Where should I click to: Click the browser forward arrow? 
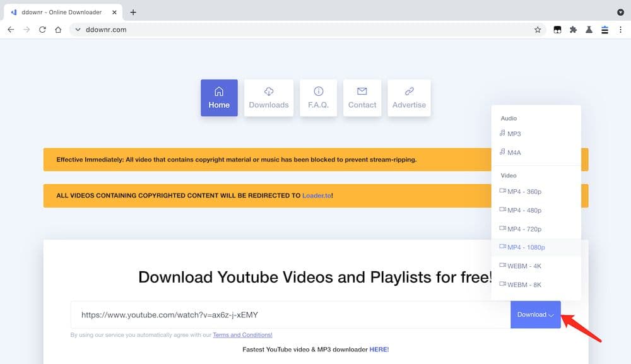click(x=27, y=30)
